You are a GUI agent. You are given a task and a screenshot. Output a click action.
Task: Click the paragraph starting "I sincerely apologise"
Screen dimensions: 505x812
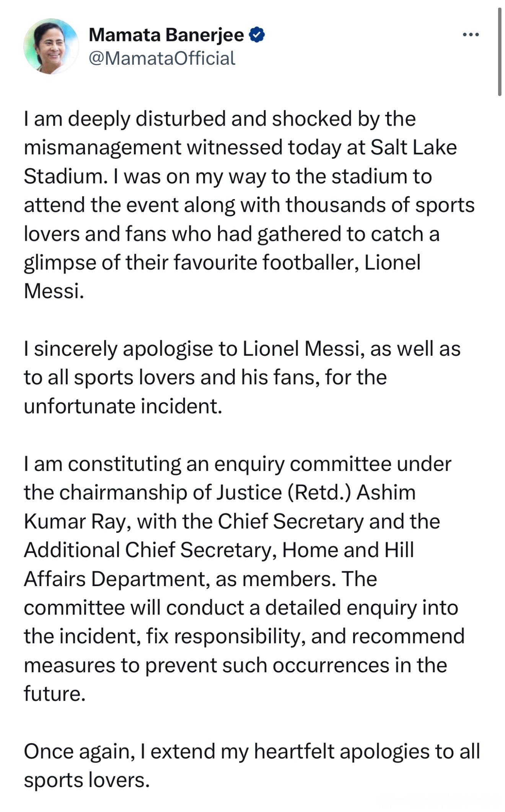[x=242, y=377]
